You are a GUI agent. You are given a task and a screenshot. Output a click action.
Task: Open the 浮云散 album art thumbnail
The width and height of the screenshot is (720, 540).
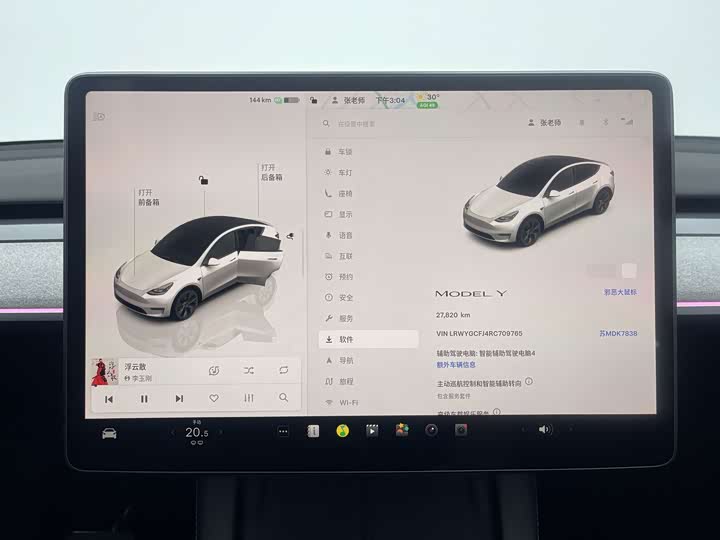105,372
